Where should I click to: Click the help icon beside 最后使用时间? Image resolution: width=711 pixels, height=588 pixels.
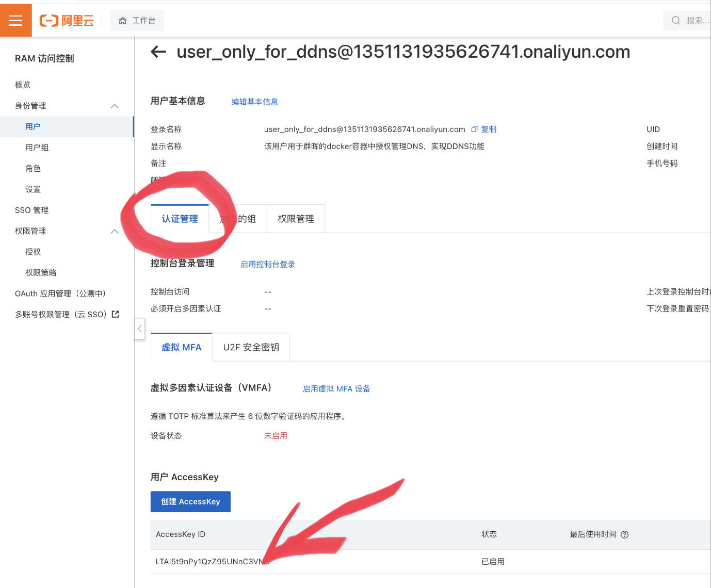click(x=625, y=534)
